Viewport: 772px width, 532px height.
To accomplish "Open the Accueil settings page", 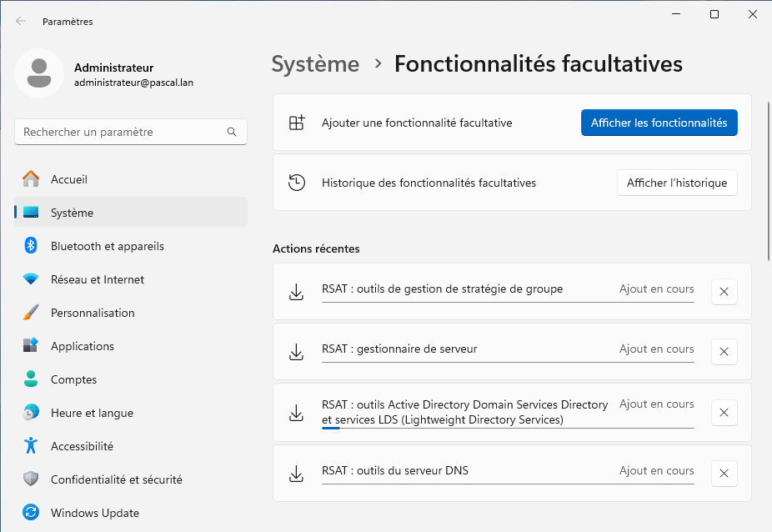I will click(131, 179).
